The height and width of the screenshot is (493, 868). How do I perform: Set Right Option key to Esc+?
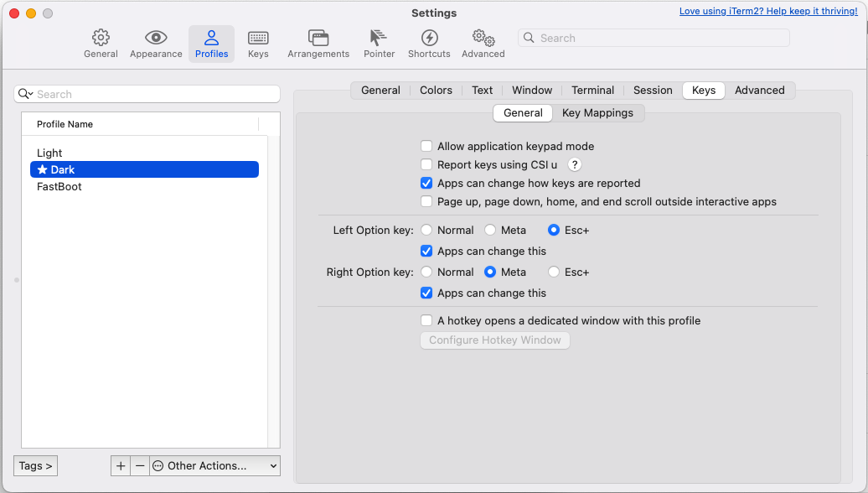(554, 272)
